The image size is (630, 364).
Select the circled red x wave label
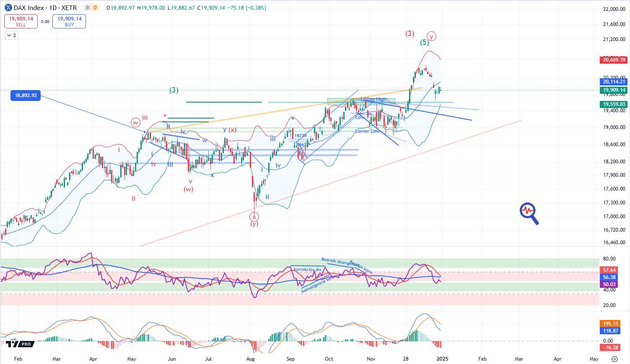click(x=254, y=217)
